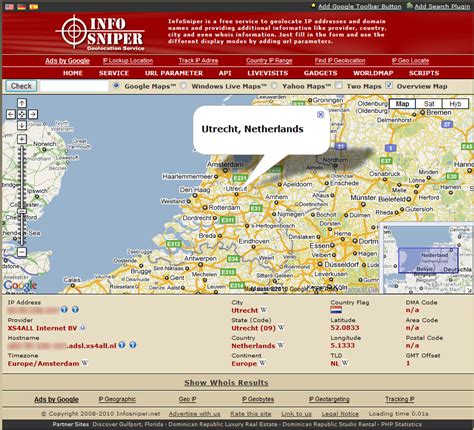Open the URL PARAMETER menu item
Screen dimensions: 474x430
click(x=174, y=73)
